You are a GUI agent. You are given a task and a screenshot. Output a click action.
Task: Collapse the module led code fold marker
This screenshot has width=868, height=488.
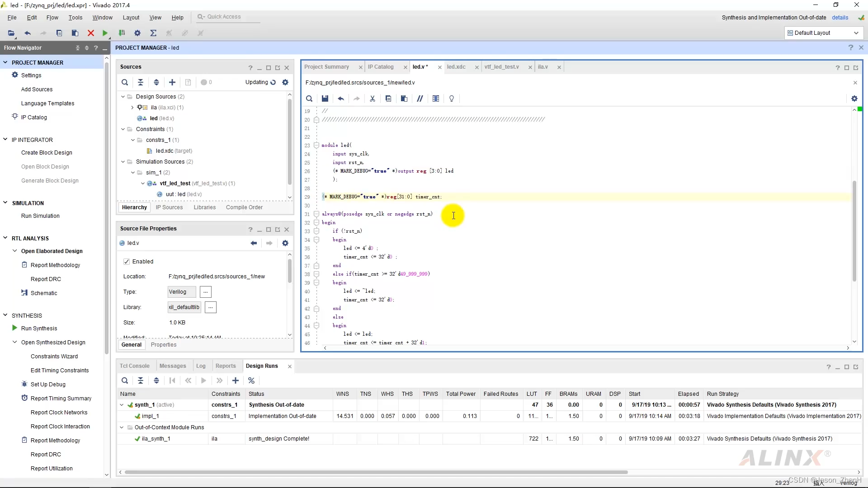pos(316,145)
